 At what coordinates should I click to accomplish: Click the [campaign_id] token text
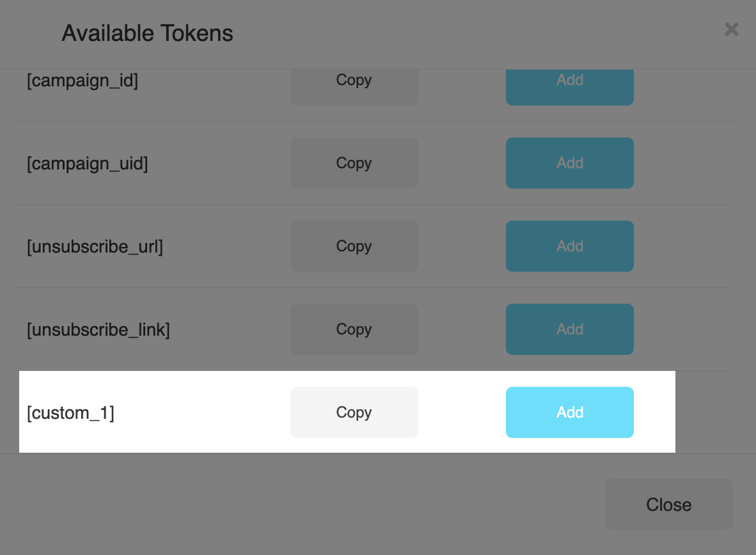(x=83, y=81)
